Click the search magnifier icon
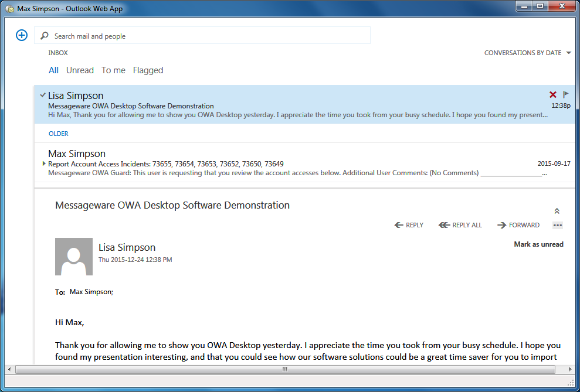The width and height of the screenshot is (580, 392). 44,35
